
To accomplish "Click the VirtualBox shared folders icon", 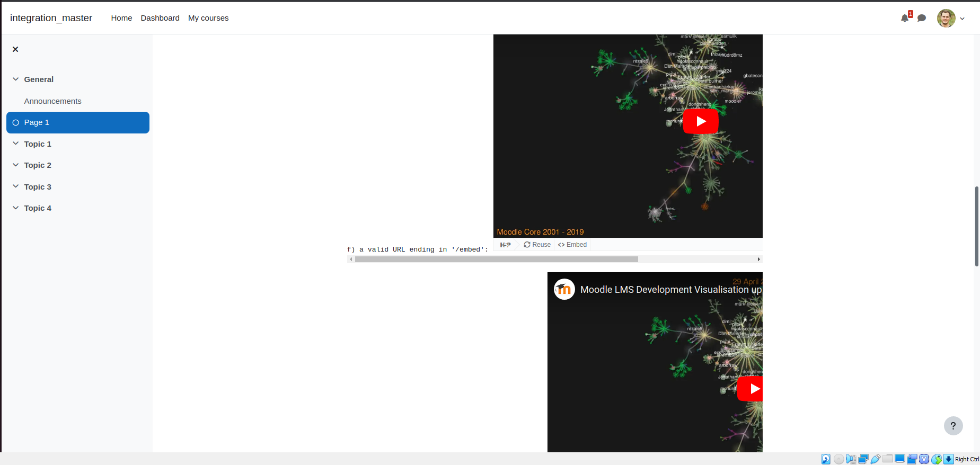I will click(888, 459).
